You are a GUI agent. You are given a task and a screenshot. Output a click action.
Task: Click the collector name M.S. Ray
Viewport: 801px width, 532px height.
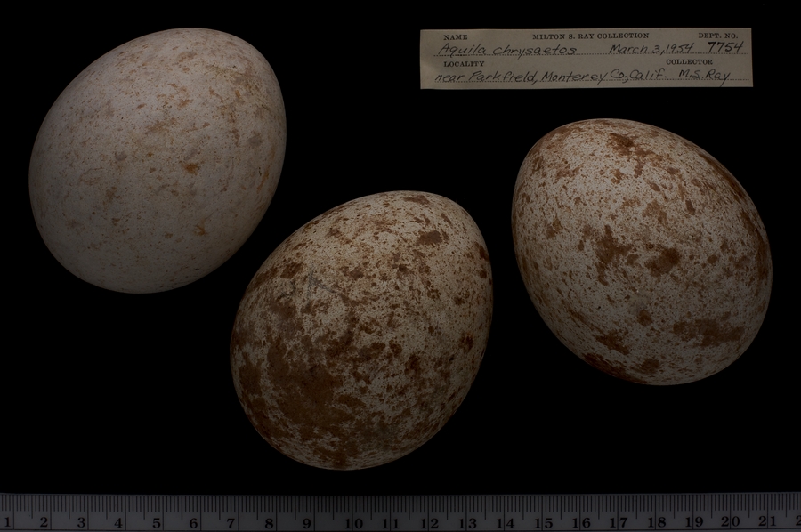[x=703, y=77]
